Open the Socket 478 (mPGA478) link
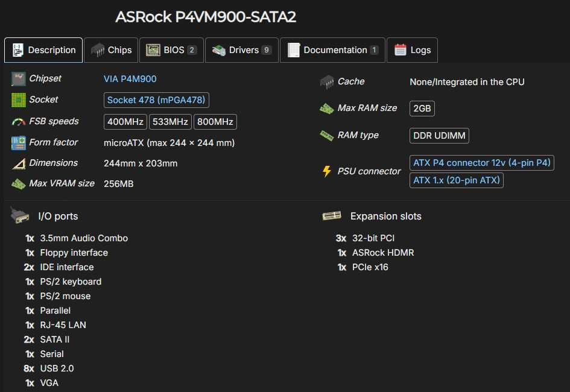The height and width of the screenshot is (392, 570). tap(156, 100)
